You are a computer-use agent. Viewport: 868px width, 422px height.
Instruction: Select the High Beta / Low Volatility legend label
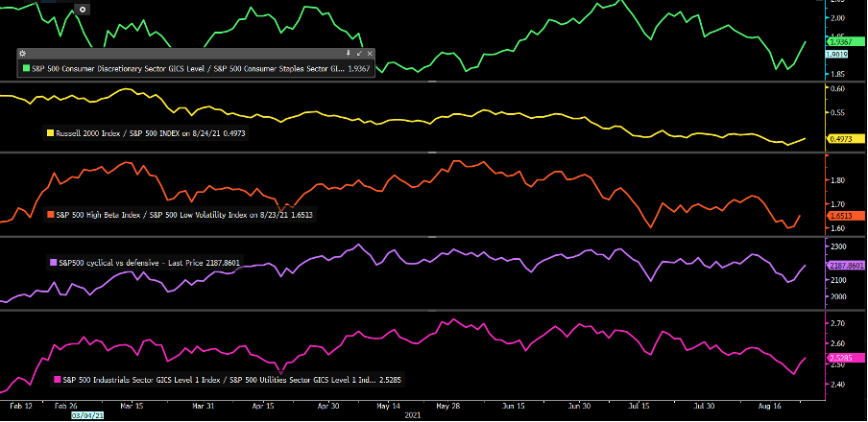(186, 214)
